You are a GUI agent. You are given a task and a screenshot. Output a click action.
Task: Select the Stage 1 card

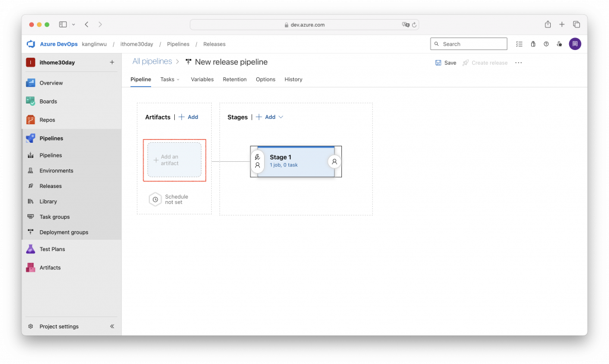[x=296, y=161]
